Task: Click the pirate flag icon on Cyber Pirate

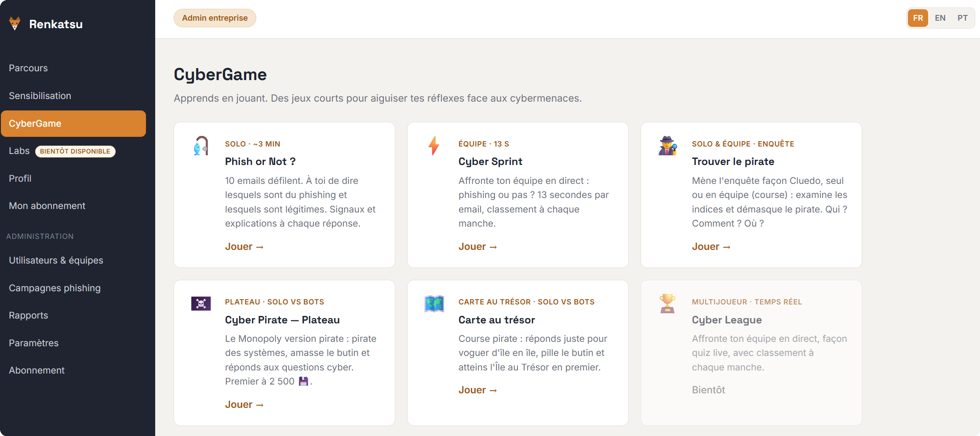Action: (201, 304)
